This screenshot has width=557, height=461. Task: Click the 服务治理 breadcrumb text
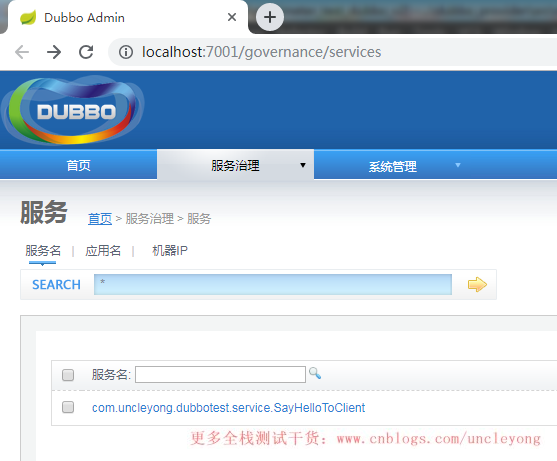(x=150, y=219)
